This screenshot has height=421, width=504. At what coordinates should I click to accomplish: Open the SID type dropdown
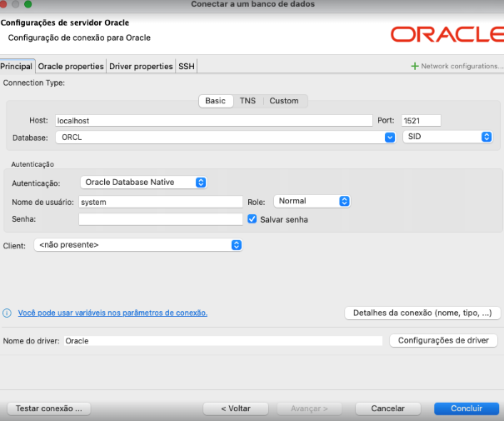click(447, 137)
